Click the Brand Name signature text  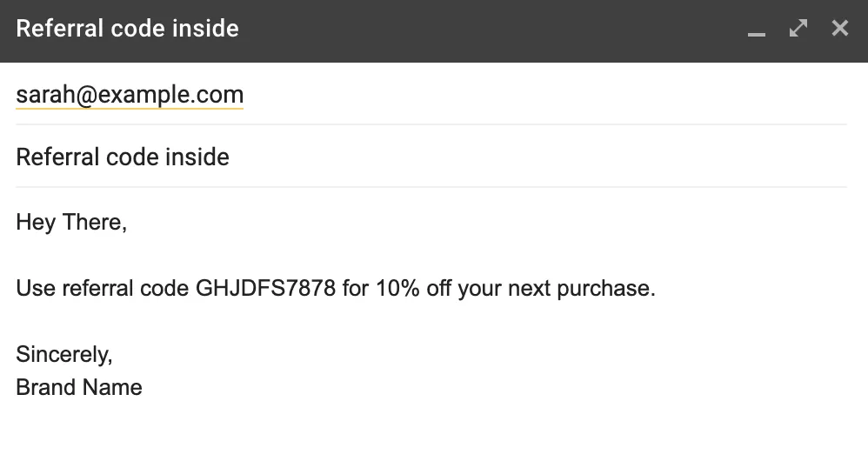[79, 387]
